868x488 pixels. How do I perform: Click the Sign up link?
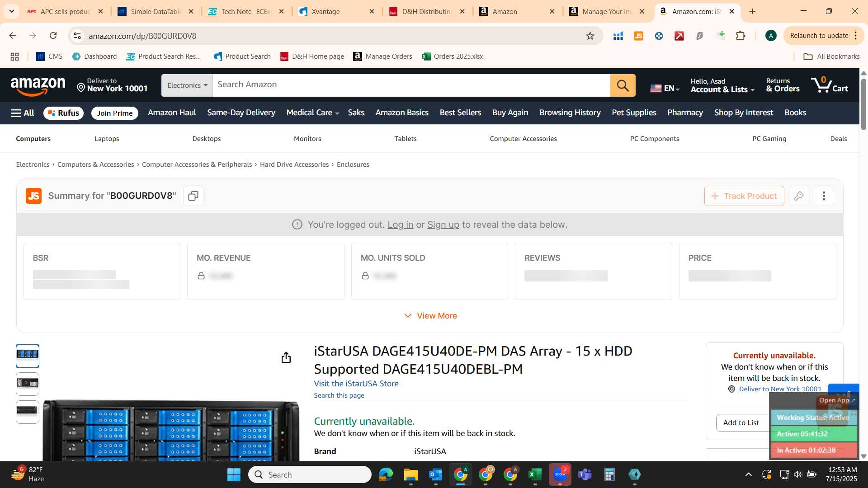point(443,225)
